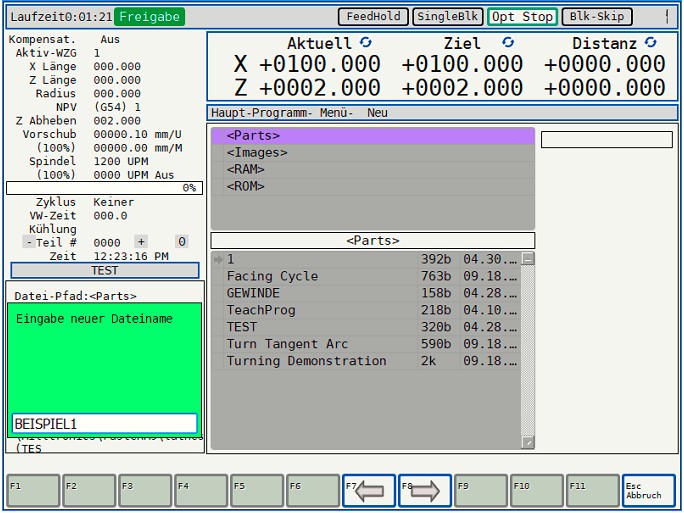Click the Zeit 12:23:16 PM clock

pyautogui.click(x=131, y=256)
